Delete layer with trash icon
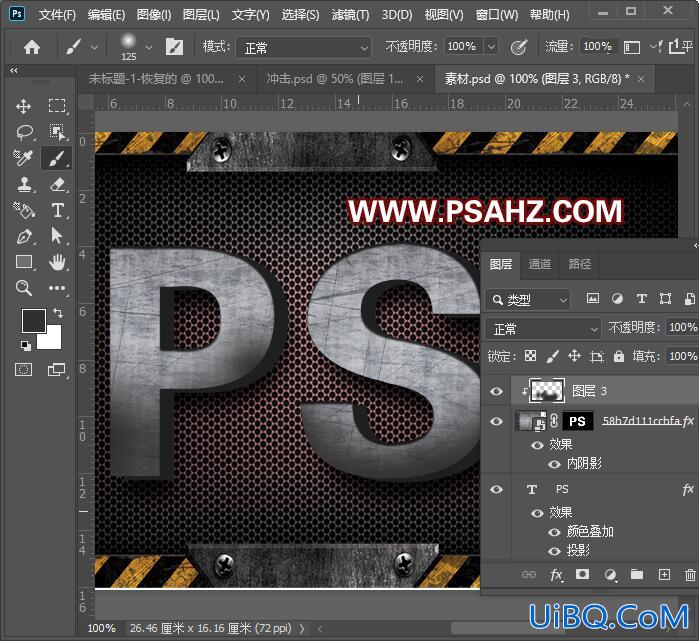The image size is (699, 641). (x=690, y=575)
